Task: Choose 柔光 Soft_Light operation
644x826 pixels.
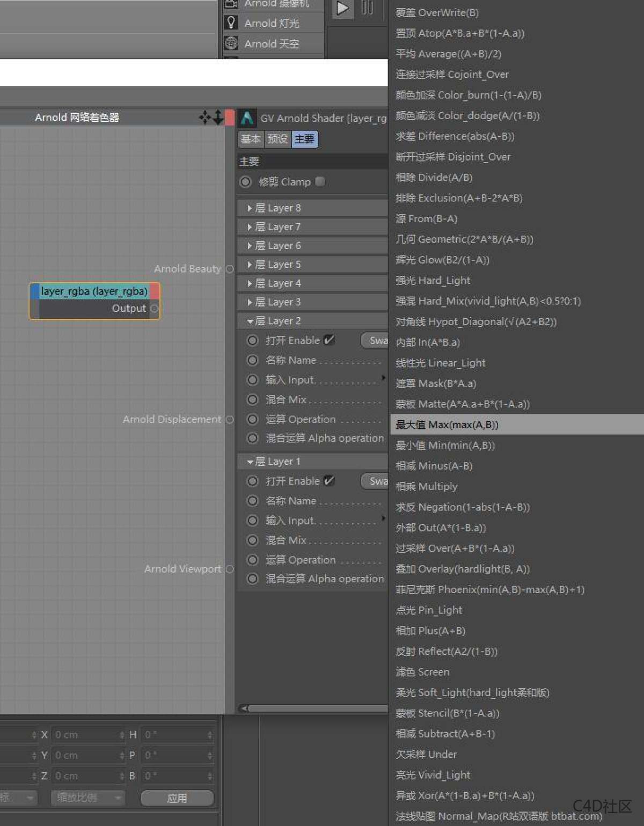Action: pos(516,692)
